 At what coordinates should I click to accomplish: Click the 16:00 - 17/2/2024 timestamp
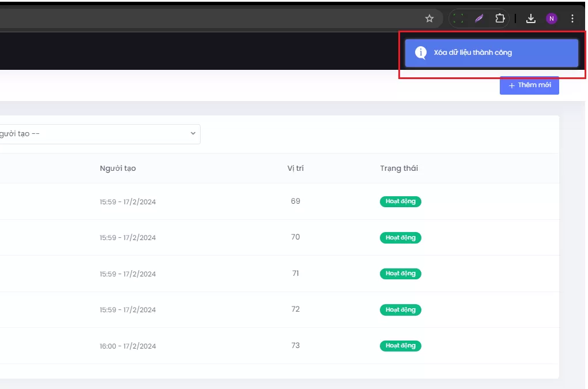(x=127, y=346)
